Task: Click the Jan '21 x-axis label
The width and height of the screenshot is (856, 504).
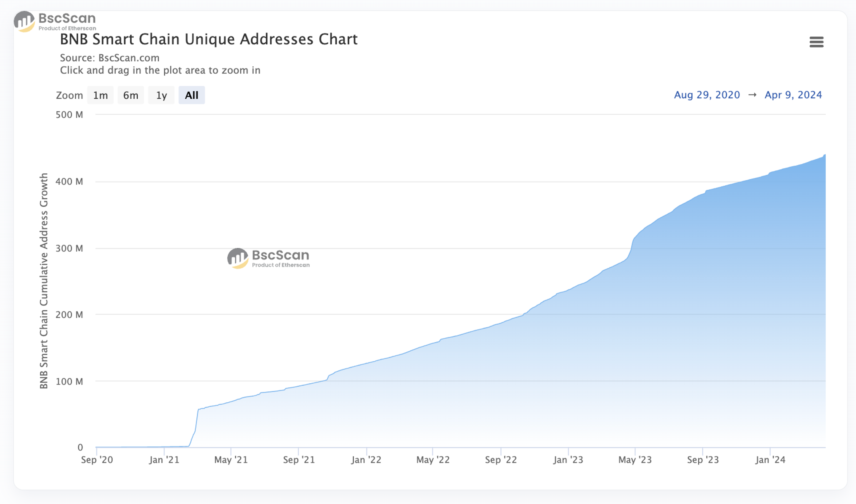Action: 164,460
